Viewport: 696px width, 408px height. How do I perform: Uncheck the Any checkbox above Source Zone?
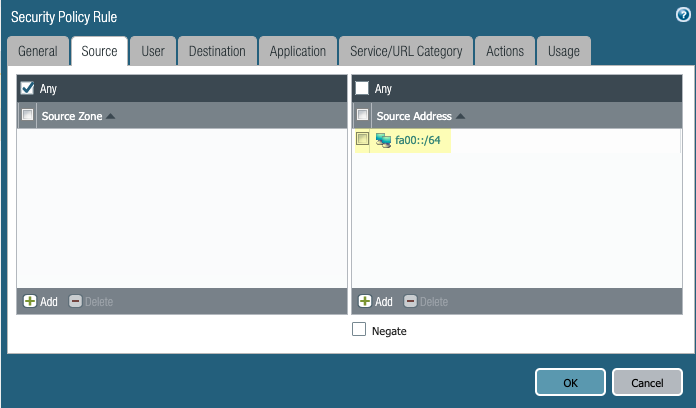(x=28, y=88)
